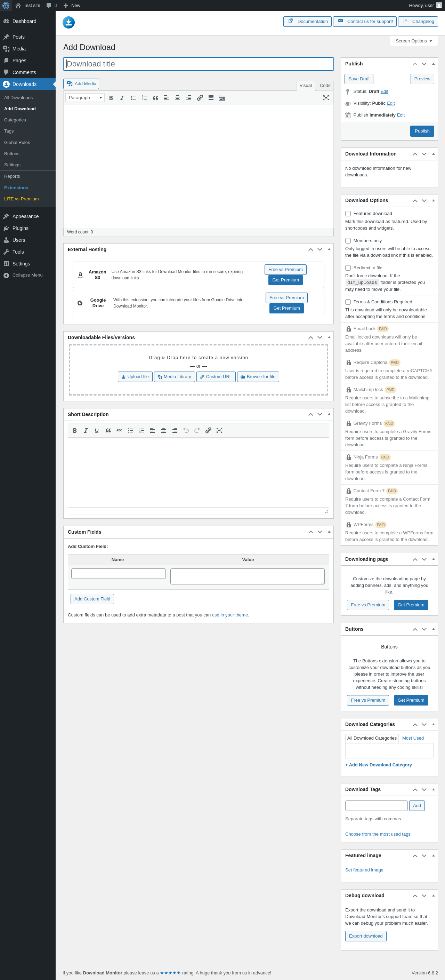Open Add New Download Category link
This screenshot has height=980, width=445.
[379, 765]
